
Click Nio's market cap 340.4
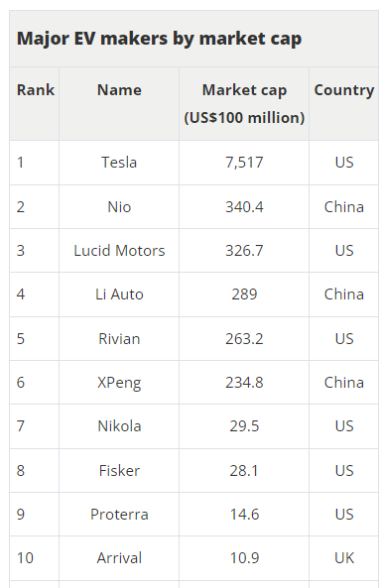(244, 207)
